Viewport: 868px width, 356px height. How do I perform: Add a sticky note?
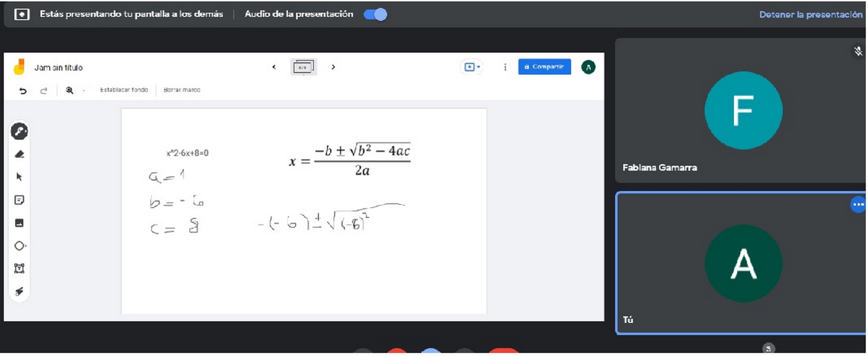pos(19,200)
